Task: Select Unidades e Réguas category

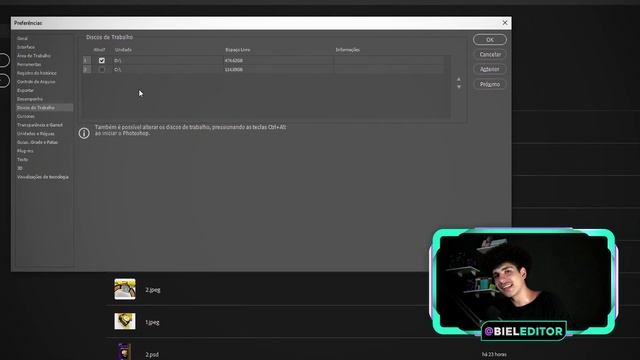Action: click(36, 133)
